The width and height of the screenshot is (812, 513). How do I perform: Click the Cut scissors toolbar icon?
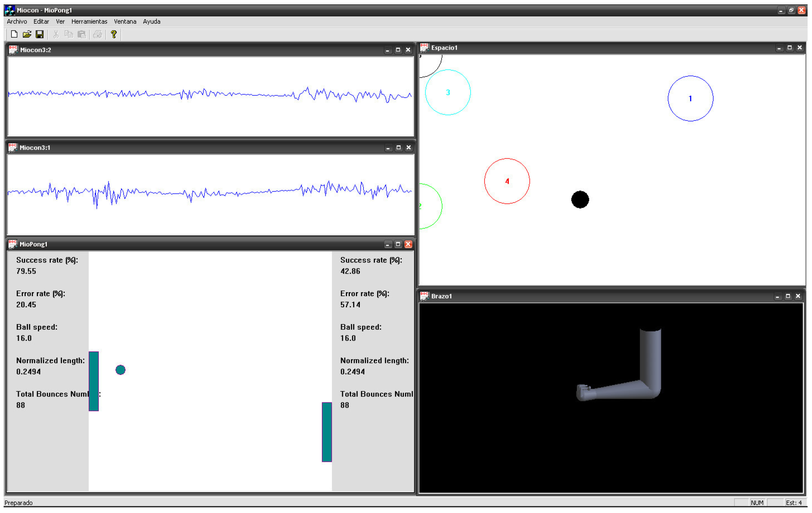coord(56,34)
